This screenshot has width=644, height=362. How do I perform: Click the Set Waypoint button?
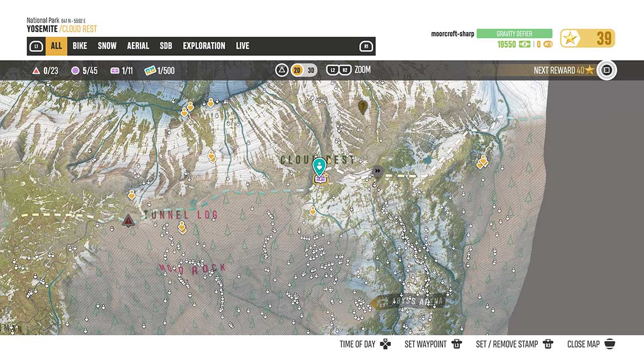(x=457, y=344)
